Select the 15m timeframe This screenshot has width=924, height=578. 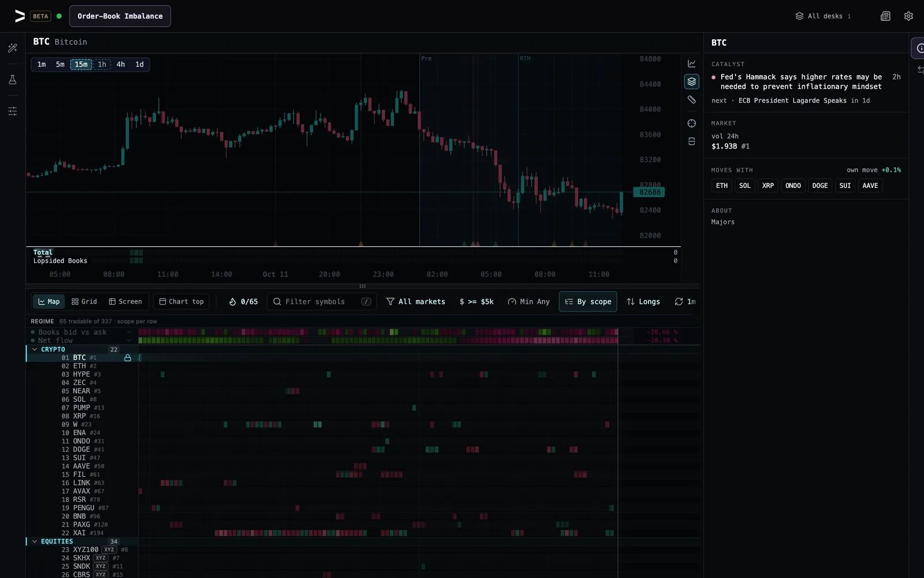[81, 64]
